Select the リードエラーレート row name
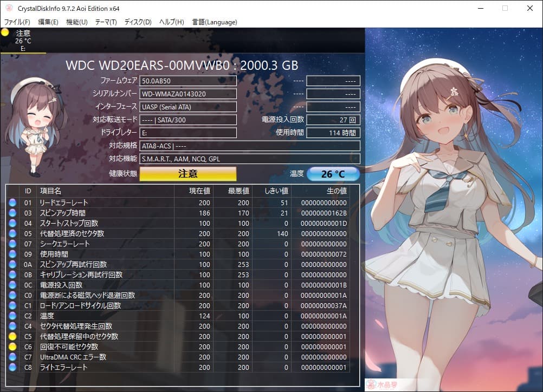The image size is (543, 392). (x=64, y=202)
